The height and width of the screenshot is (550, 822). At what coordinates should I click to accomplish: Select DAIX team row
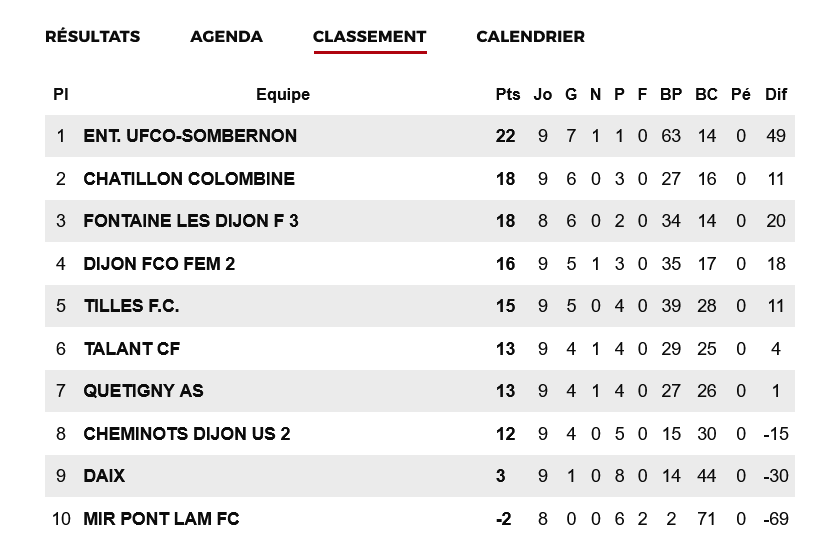pos(104,476)
